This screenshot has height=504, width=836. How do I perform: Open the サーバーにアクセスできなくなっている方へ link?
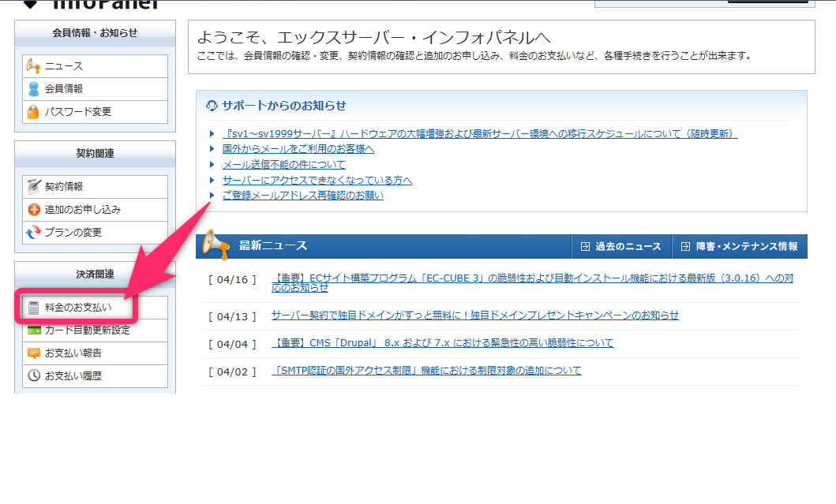317,180
